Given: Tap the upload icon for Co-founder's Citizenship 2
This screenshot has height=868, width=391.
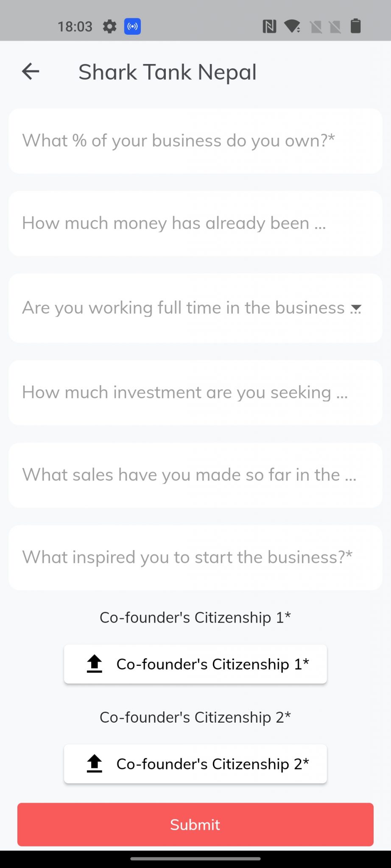Looking at the screenshot, I should [x=94, y=764].
